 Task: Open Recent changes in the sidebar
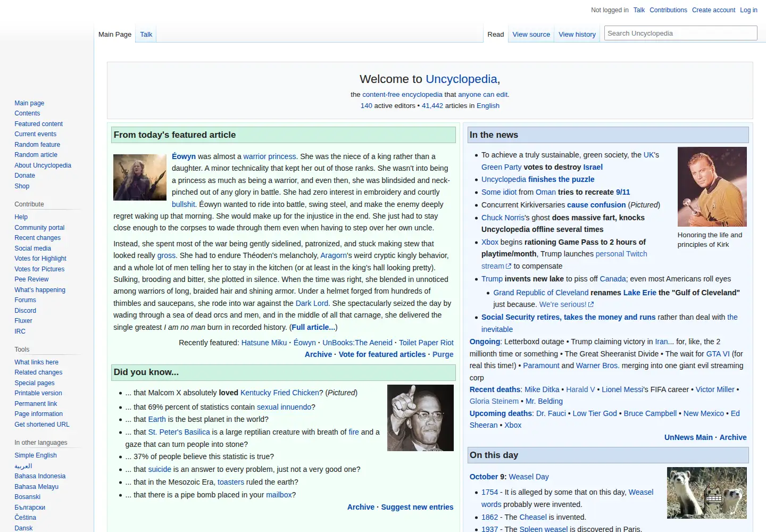tap(37, 238)
